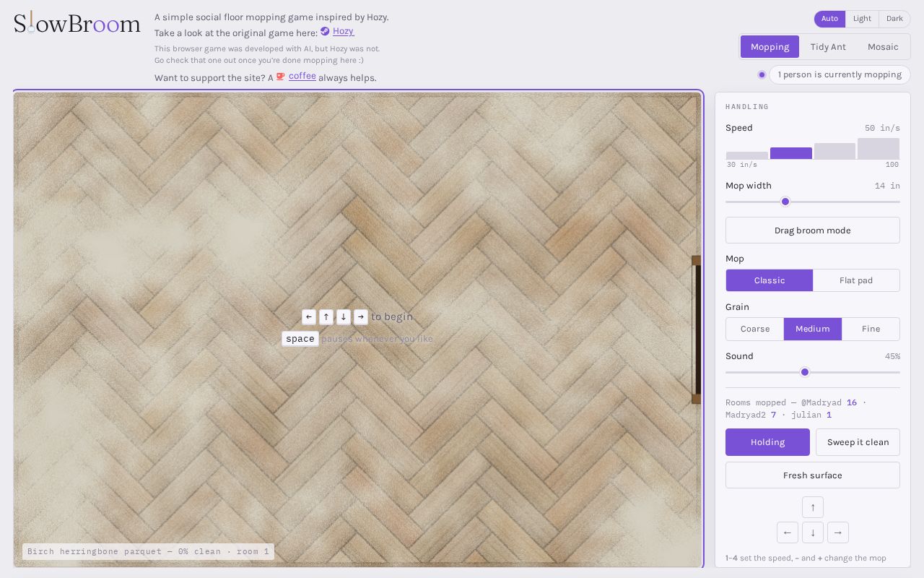This screenshot has width=924, height=578.
Task: Click the coffee cup icon
Action: (x=281, y=77)
